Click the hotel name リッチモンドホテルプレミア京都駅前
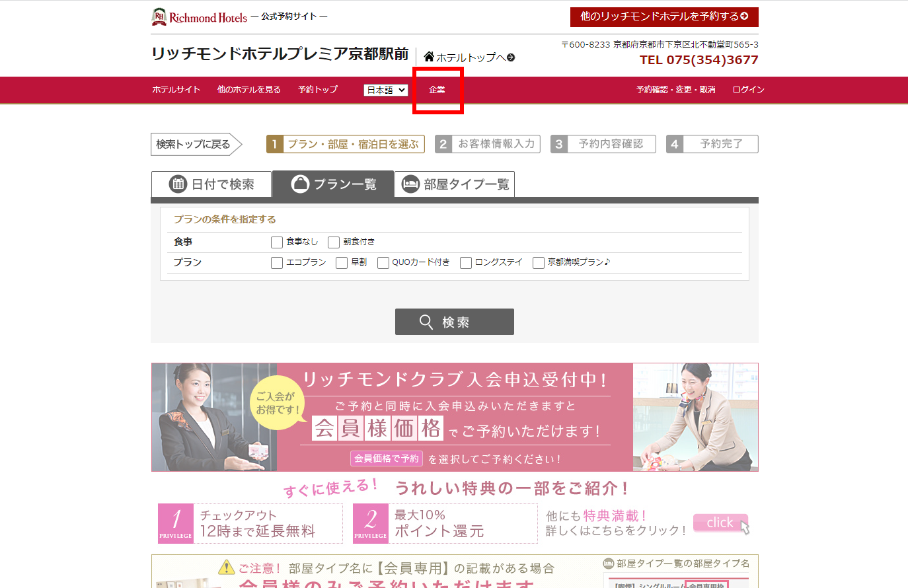The height and width of the screenshot is (588, 908). pos(280,54)
